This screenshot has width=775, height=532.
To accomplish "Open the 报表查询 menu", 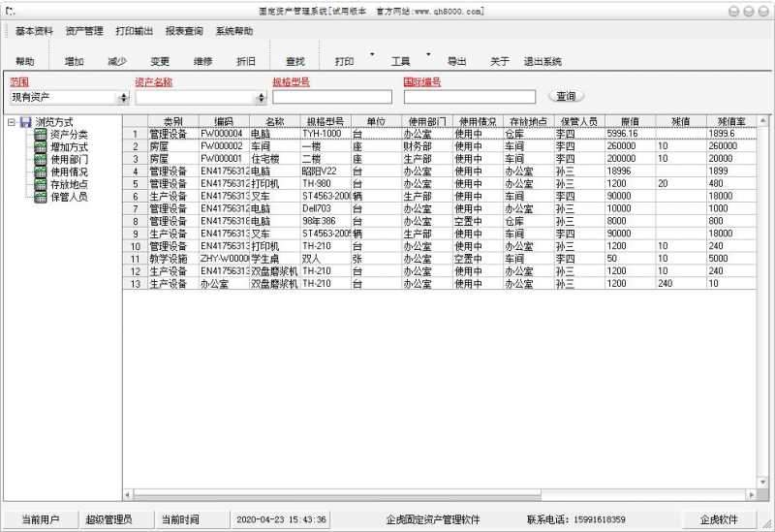I will pyautogui.click(x=184, y=31).
